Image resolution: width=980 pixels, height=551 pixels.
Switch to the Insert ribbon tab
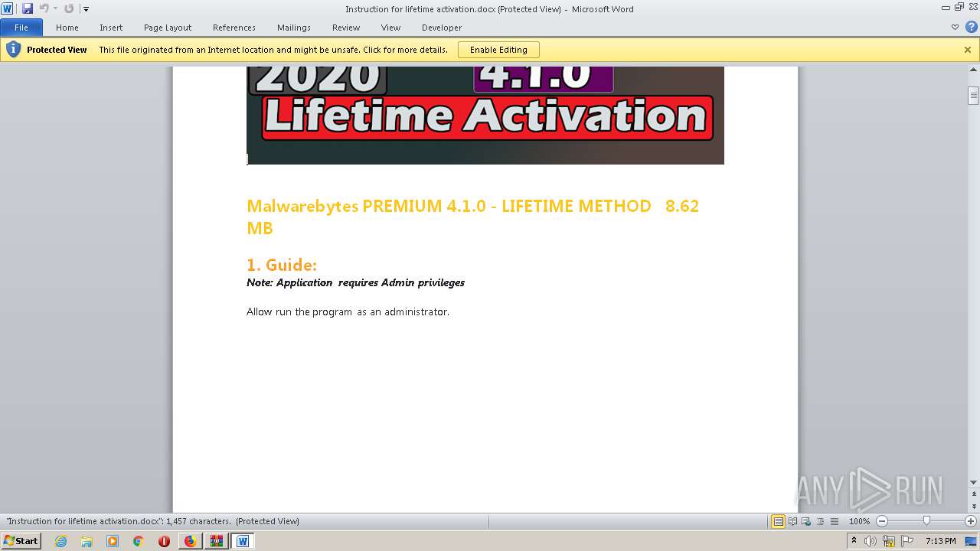point(111,28)
